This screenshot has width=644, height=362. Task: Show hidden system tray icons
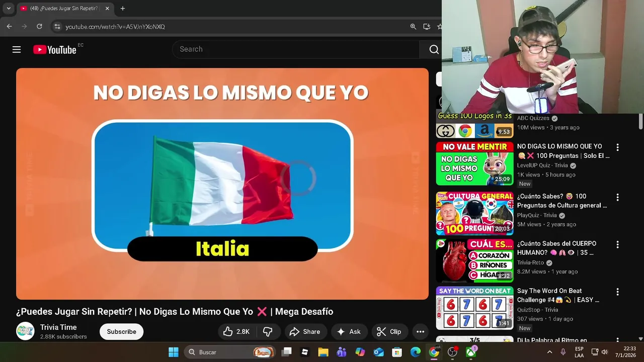(549, 352)
